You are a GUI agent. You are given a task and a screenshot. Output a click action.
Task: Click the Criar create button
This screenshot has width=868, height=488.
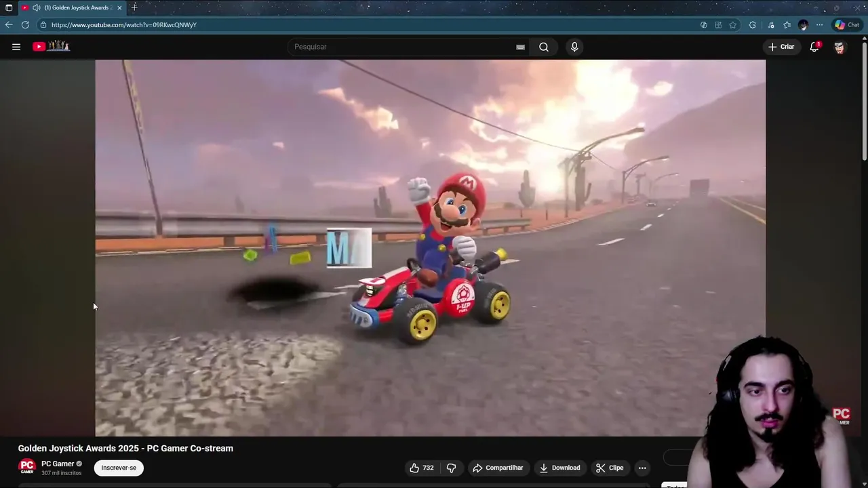click(x=781, y=47)
